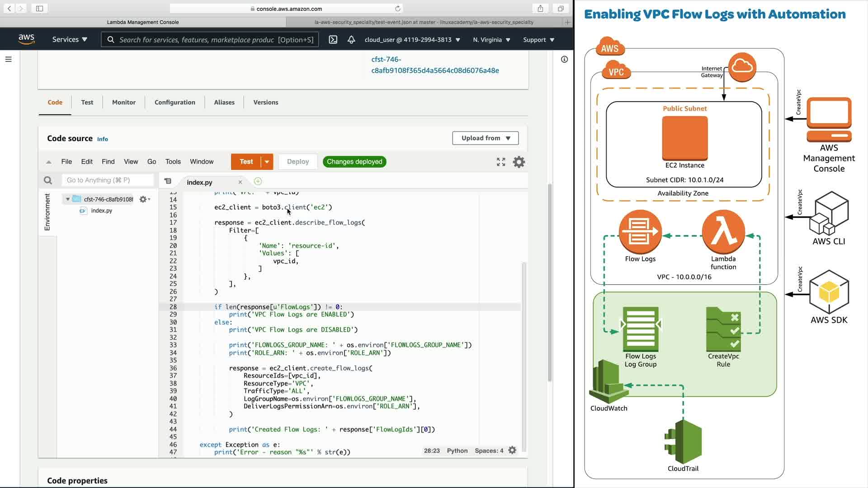Viewport: 868px width, 488px height.
Task: Expand the Test button dropdown arrow
Action: click(267, 162)
